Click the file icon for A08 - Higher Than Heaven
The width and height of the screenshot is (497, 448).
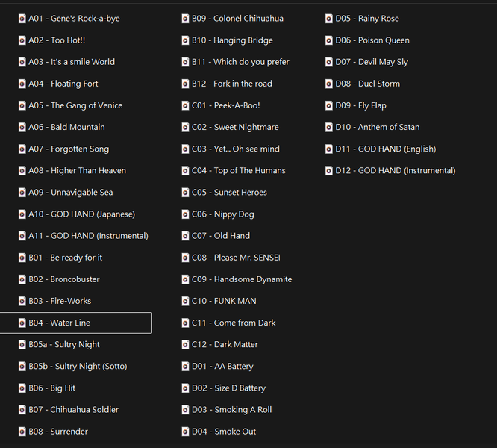tap(22, 171)
